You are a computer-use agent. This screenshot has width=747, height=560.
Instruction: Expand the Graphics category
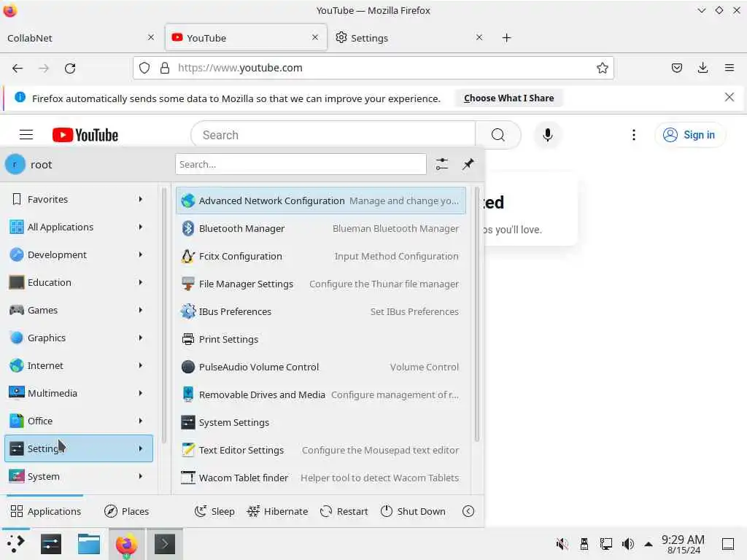point(79,338)
